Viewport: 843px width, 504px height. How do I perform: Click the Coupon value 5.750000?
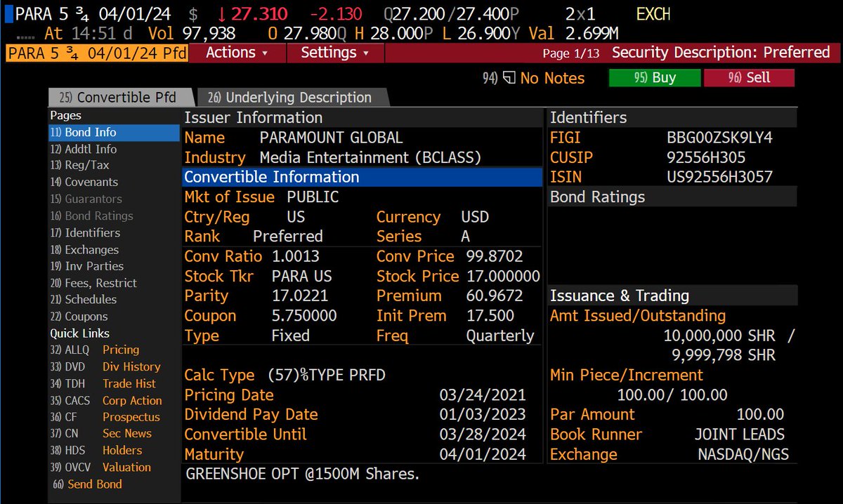pyautogui.click(x=304, y=316)
